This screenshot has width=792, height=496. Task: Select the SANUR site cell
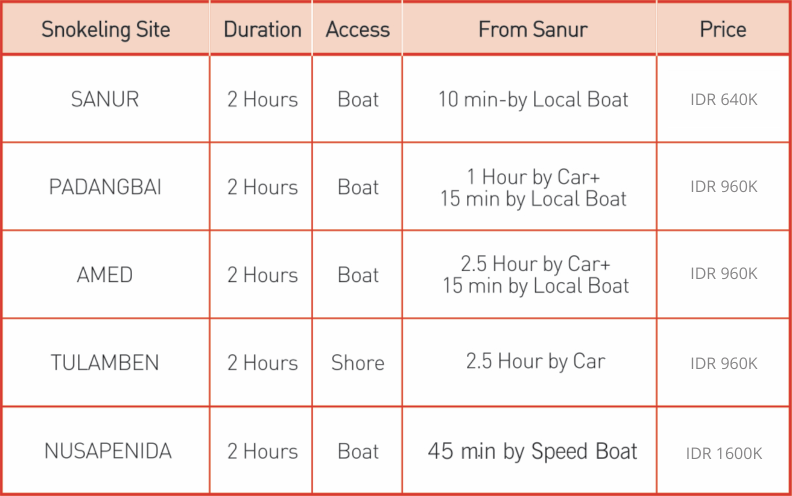pyautogui.click(x=105, y=99)
